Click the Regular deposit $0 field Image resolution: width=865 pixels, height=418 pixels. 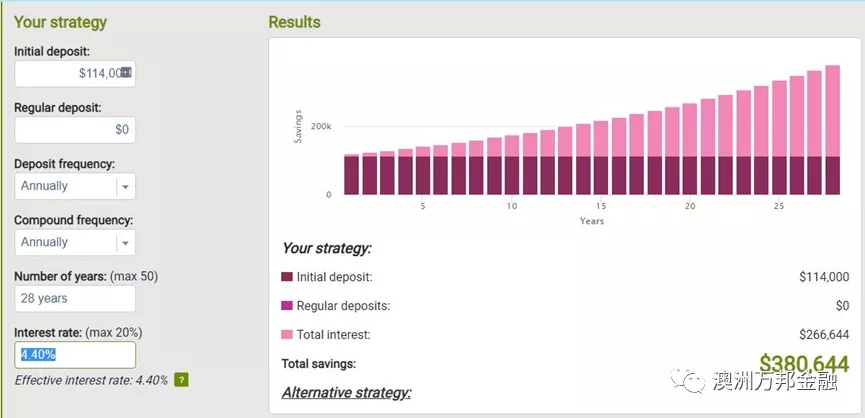[75, 130]
